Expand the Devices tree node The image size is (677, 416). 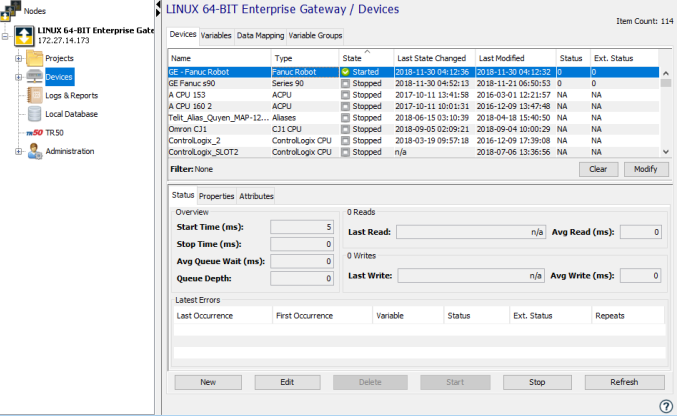coord(18,77)
